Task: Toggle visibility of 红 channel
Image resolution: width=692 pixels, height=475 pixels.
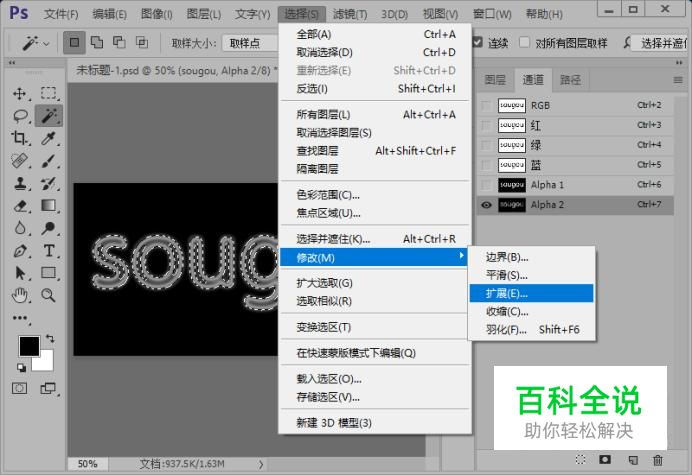Action: [x=486, y=125]
